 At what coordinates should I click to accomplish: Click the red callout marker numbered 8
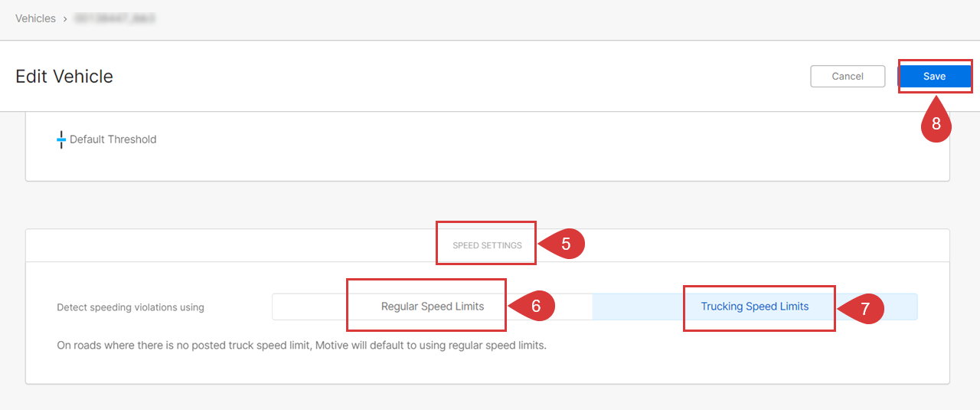coord(936,122)
